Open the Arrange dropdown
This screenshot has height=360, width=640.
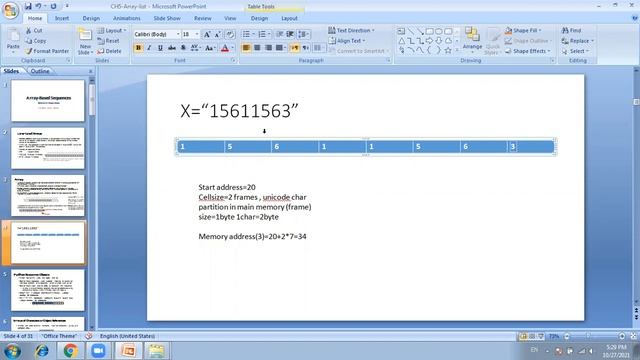coord(472,41)
